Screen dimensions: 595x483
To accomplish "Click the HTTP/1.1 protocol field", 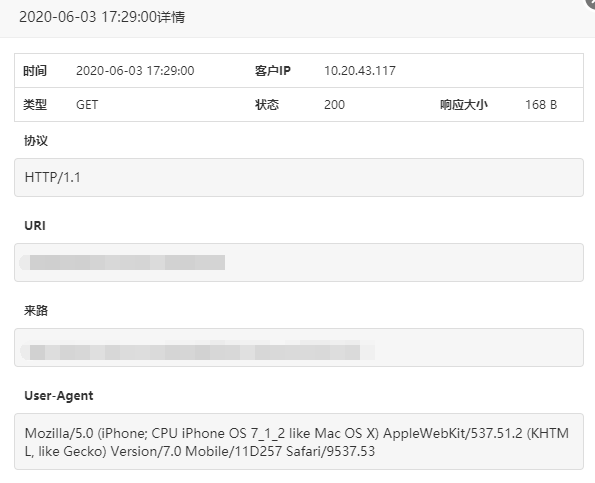I will pyautogui.click(x=299, y=178).
